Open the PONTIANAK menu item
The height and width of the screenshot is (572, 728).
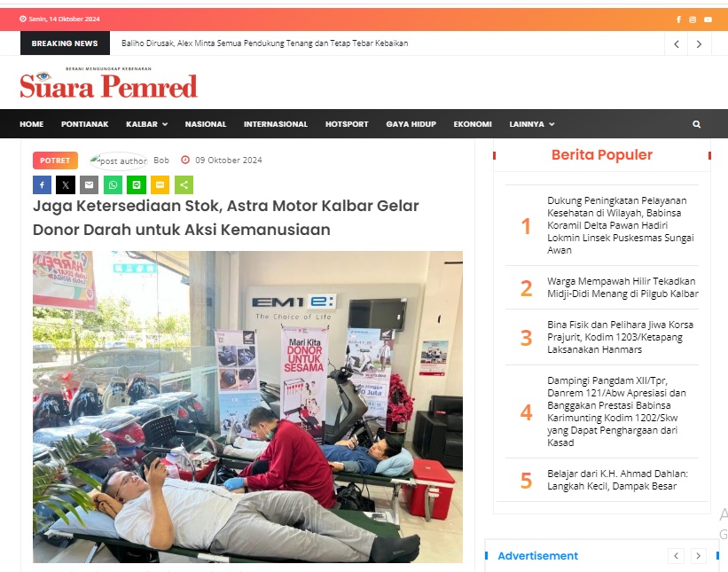(x=84, y=124)
